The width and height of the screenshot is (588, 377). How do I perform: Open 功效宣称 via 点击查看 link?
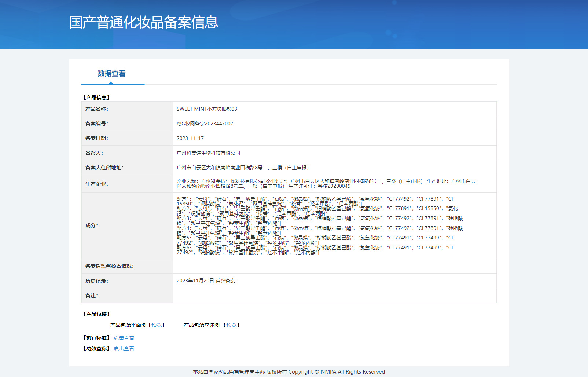coord(124,348)
